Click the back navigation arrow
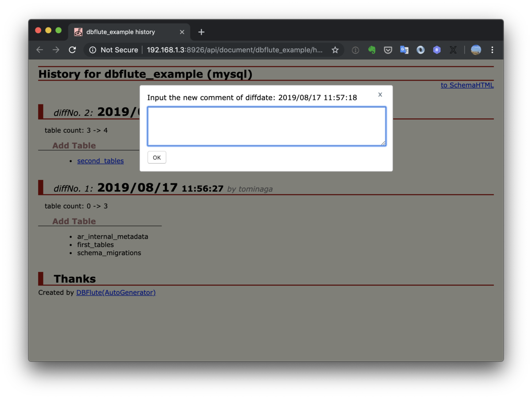Viewport: 532px width, 399px height. pyautogui.click(x=39, y=50)
